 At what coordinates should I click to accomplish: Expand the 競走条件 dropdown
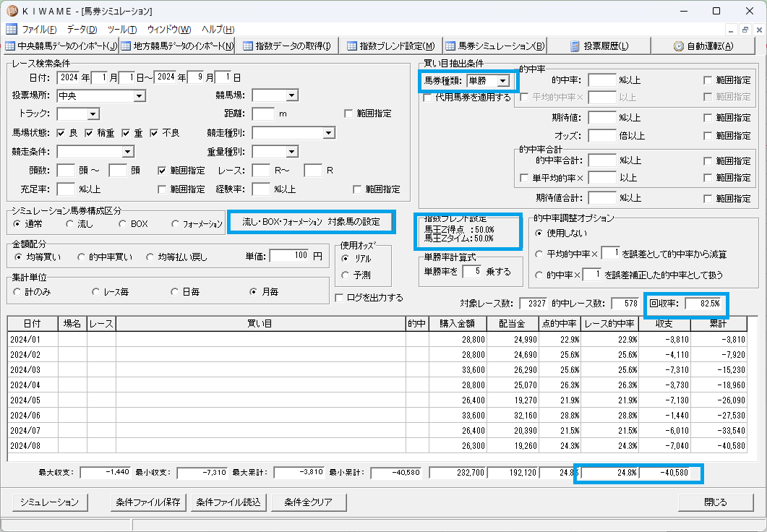tap(128, 152)
